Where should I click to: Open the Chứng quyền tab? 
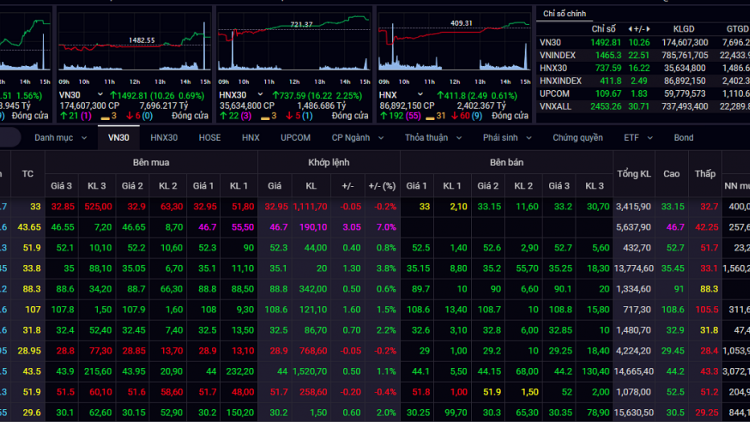click(x=578, y=137)
